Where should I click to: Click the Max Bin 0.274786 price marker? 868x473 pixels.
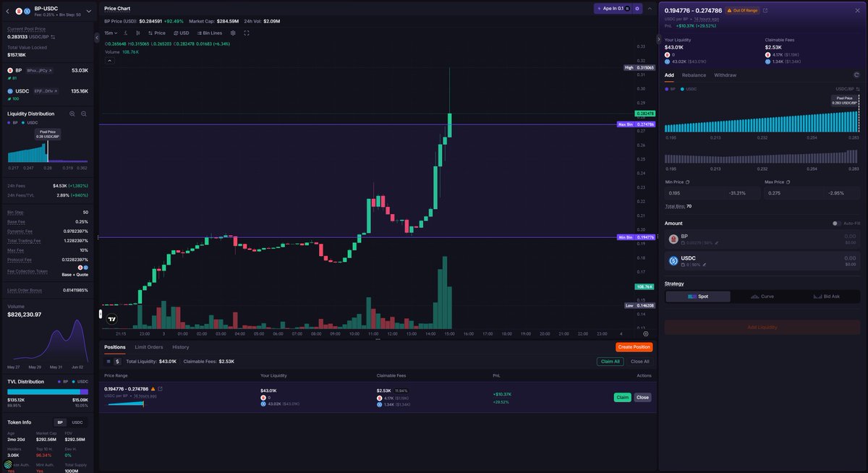point(636,124)
